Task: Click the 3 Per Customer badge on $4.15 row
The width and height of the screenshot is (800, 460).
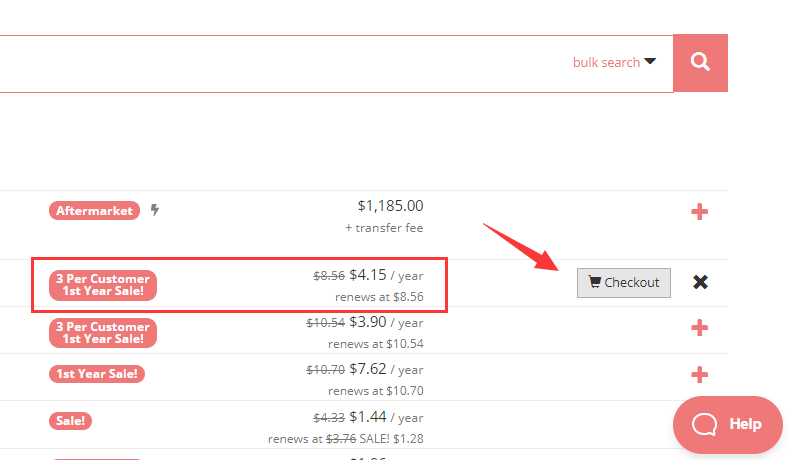Action: point(103,284)
